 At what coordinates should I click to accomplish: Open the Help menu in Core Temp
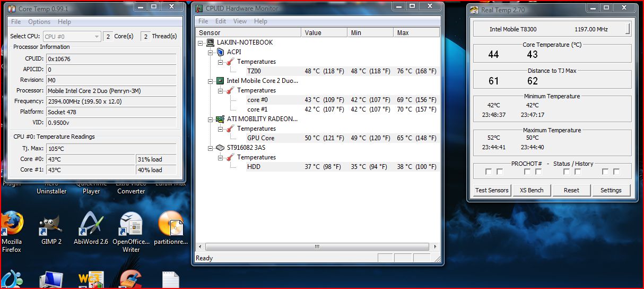pos(64,22)
